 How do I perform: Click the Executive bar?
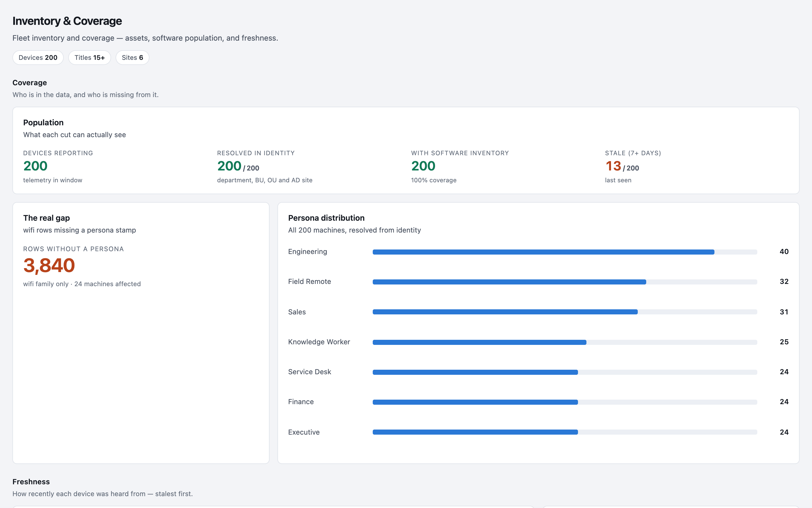565,432
